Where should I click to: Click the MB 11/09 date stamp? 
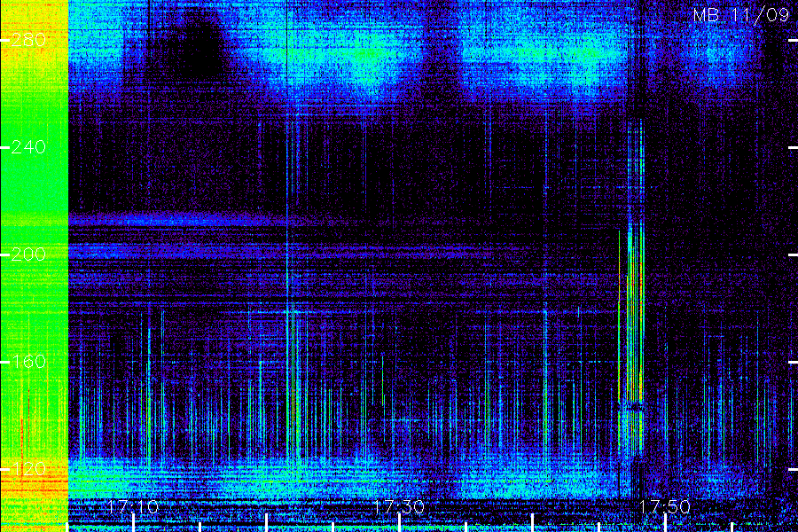pyautogui.click(x=741, y=15)
